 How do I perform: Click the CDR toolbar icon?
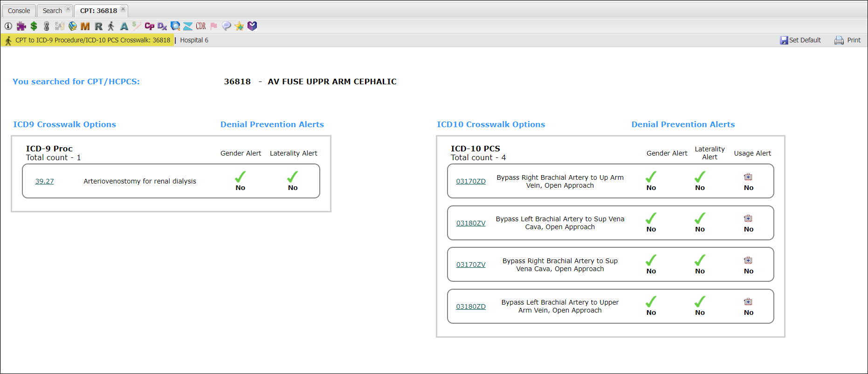pyautogui.click(x=201, y=26)
